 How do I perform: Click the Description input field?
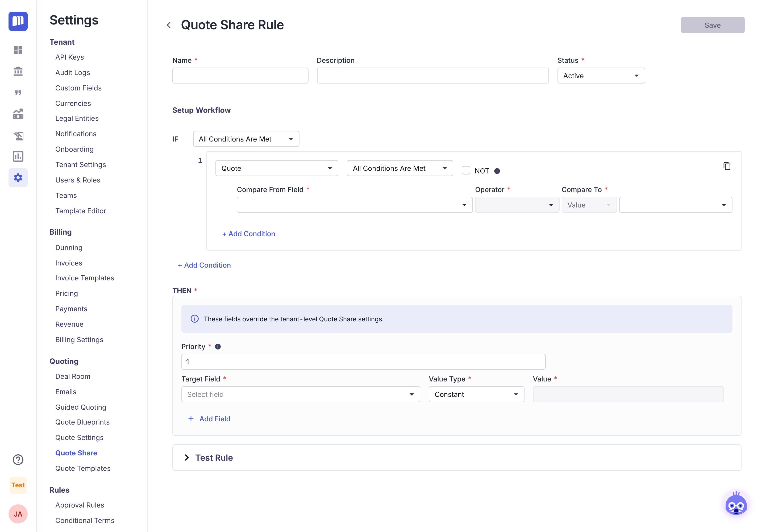[433, 76]
